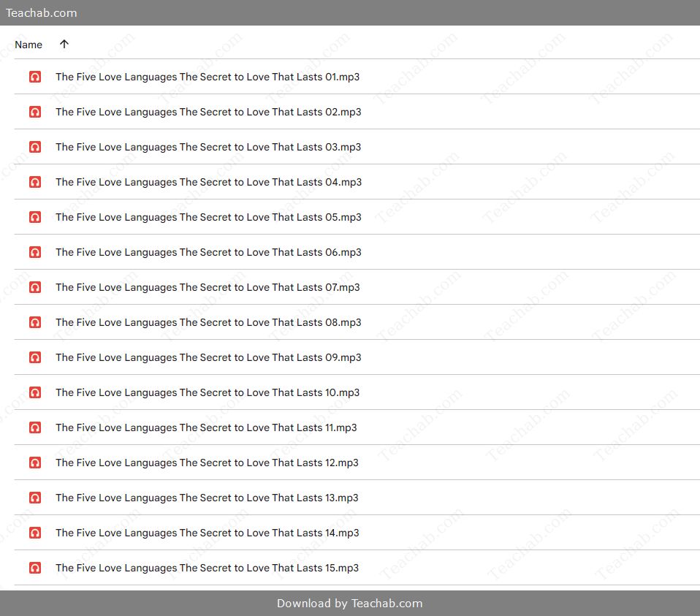The height and width of the screenshot is (616, 700).
Task: Toggle sort direction with the arrow icon
Action: pos(64,44)
